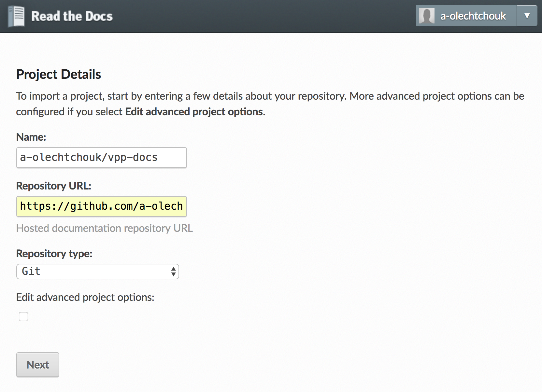Click the up/down arrows on Repository type select
This screenshot has width=542, height=392.
pyautogui.click(x=173, y=272)
